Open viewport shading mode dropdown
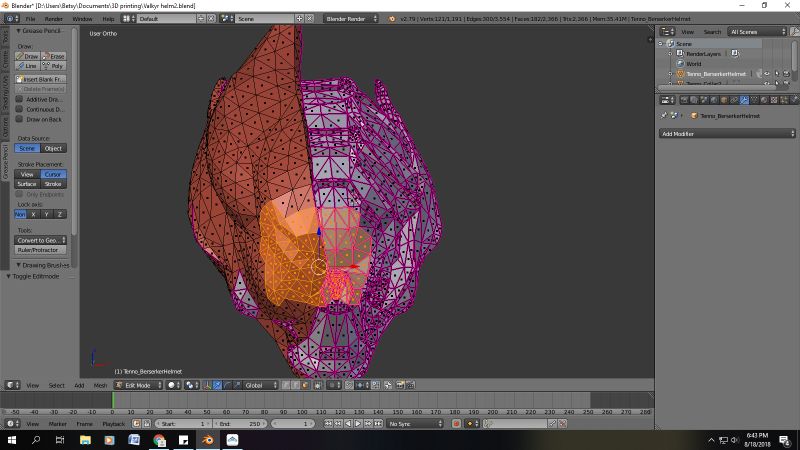This screenshot has height=450, width=800. (x=173, y=385)
